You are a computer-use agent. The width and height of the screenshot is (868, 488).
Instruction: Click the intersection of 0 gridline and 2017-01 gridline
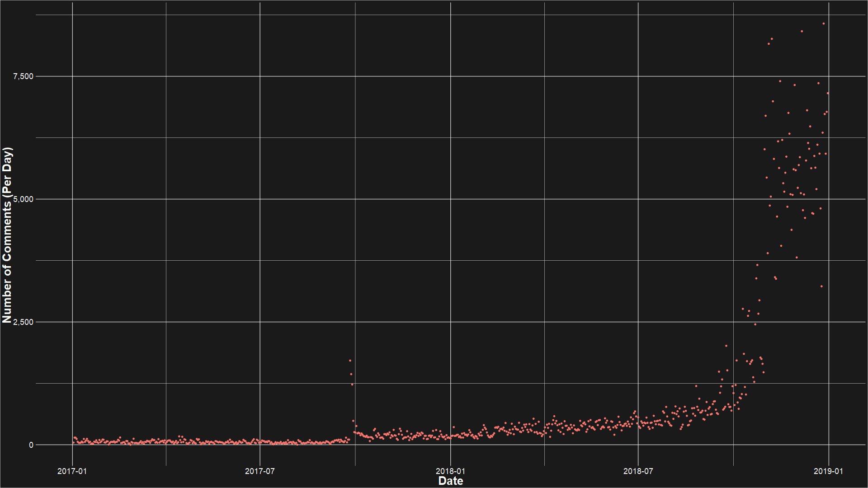[73, 445]
